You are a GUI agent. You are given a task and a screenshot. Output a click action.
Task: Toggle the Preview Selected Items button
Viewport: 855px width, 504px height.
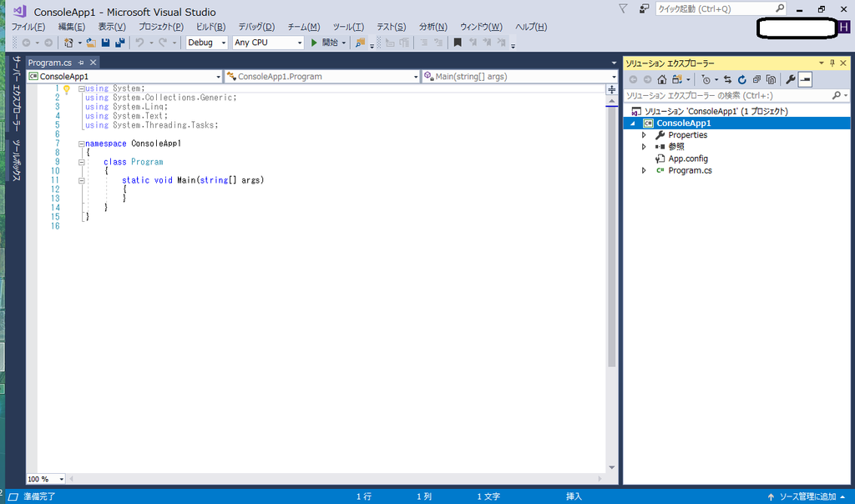pyautogui.click(x=806, y=79)
